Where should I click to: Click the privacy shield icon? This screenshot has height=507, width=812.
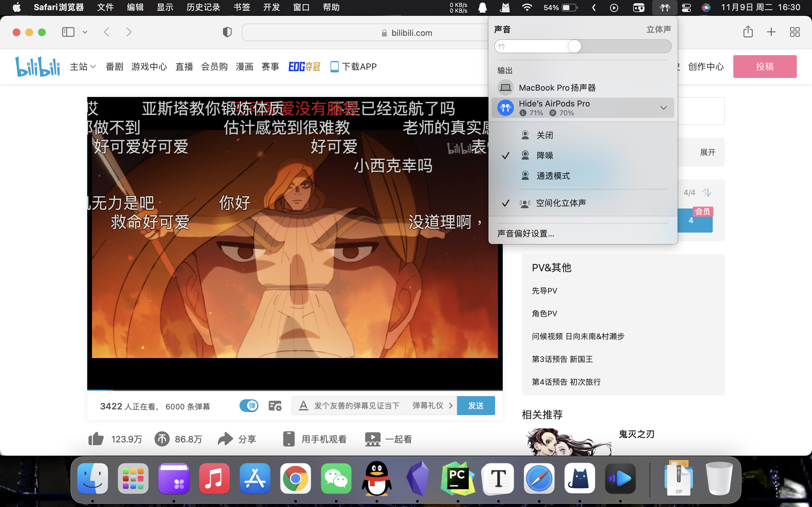(x=227, y=32)
